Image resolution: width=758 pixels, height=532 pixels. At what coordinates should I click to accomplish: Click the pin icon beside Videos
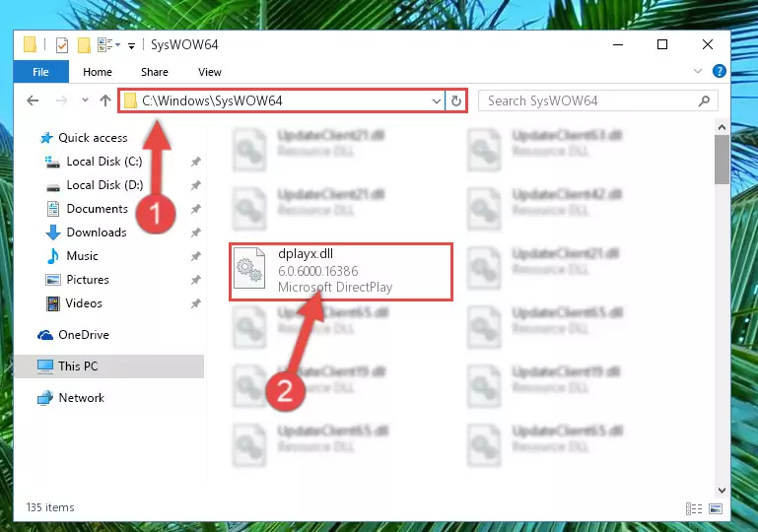pyautogui.click(x=196, y=304)
